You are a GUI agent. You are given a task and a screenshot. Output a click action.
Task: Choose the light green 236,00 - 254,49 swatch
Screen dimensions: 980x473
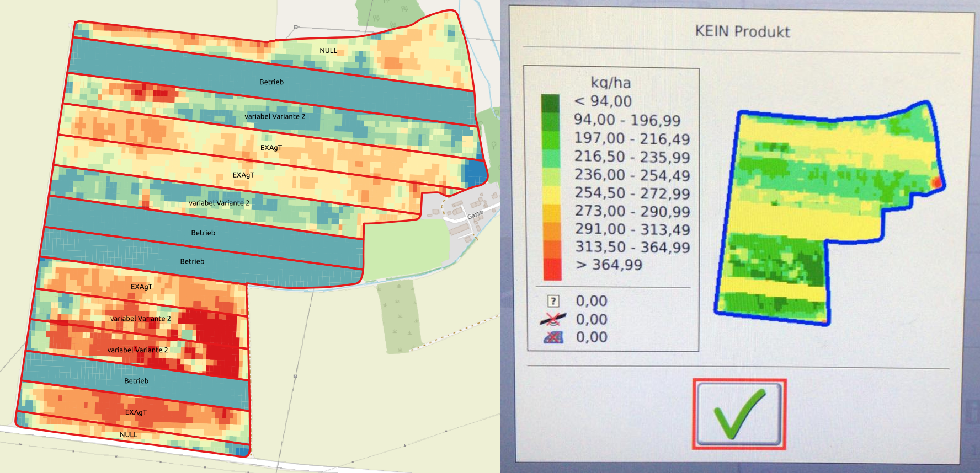pyautogui.click(x=552, y=176)
